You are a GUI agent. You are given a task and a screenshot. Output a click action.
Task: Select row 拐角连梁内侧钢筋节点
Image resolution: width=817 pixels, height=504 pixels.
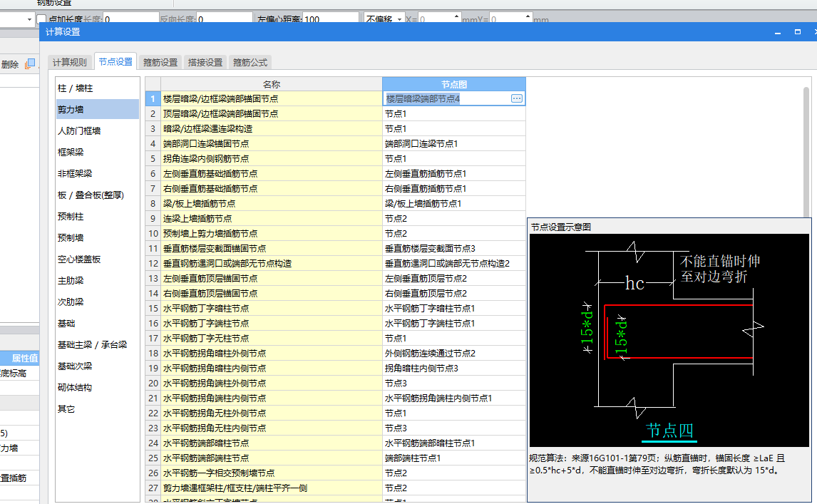click(x=272, y=158)
